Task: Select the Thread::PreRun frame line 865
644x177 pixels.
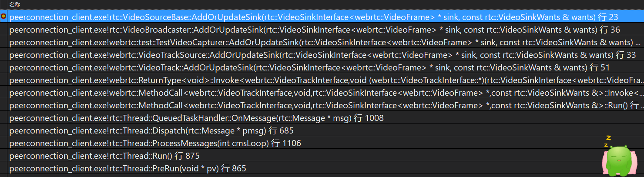Action: point(326,168)
